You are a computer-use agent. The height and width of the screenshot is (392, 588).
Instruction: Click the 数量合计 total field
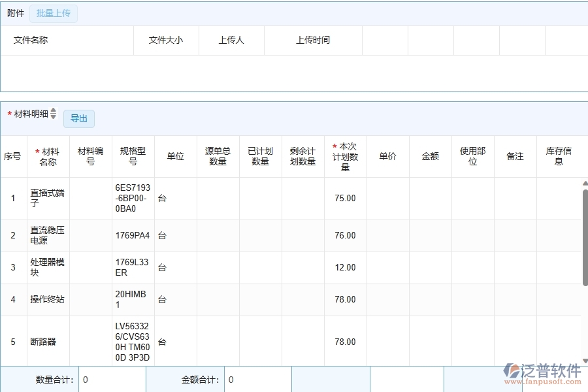[x=112, y=380]
